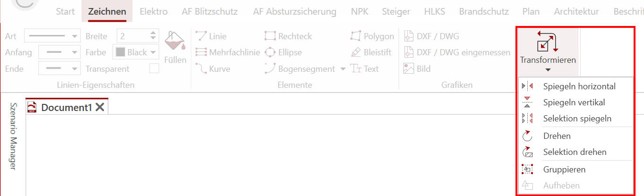644x196 pixels.
Task: Insert a Bild graphic
Action: point(417,68)
